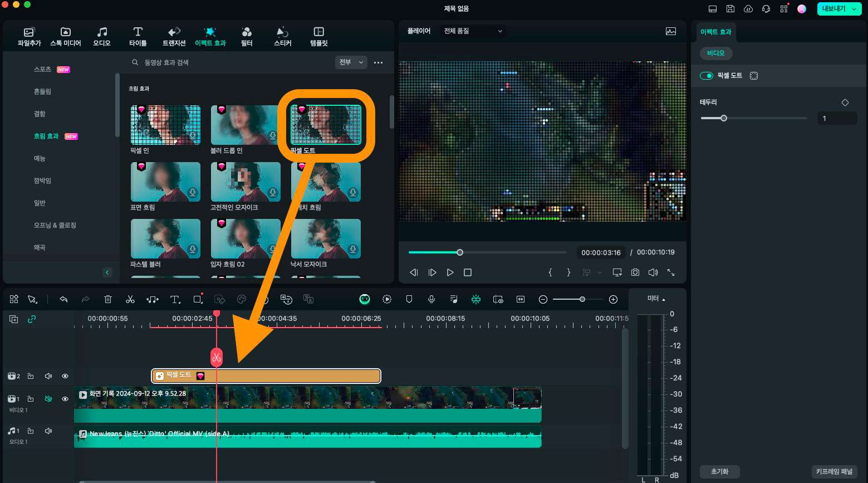Click the zoom-to-fit timeline icon
Image resolution: width=868 pixels, height=483 pixels.
click(521, 300)
